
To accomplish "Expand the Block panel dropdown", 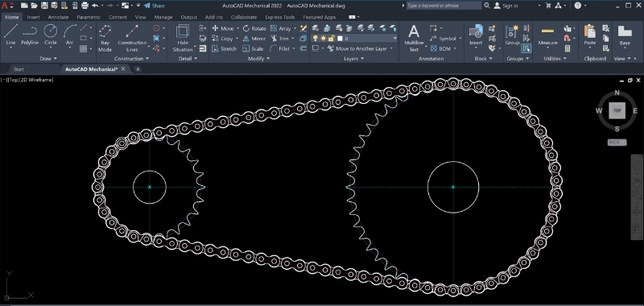I will [x=483, y=59].
